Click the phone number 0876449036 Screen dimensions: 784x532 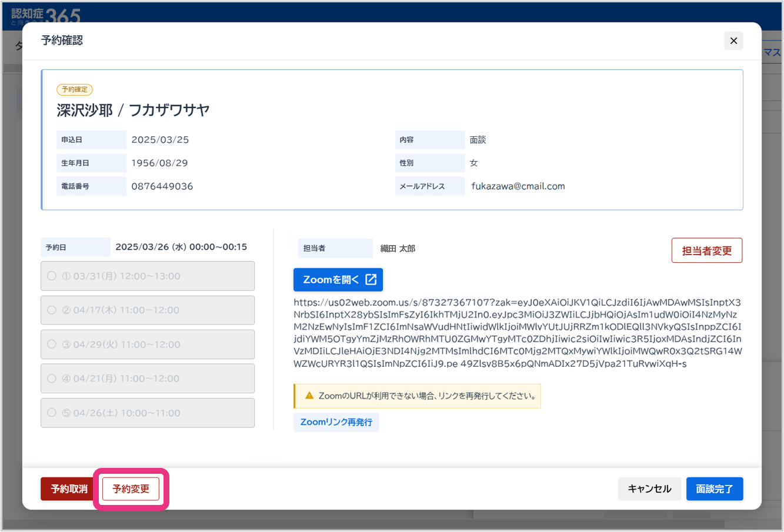pyautogui.click(x=162, y=186)
